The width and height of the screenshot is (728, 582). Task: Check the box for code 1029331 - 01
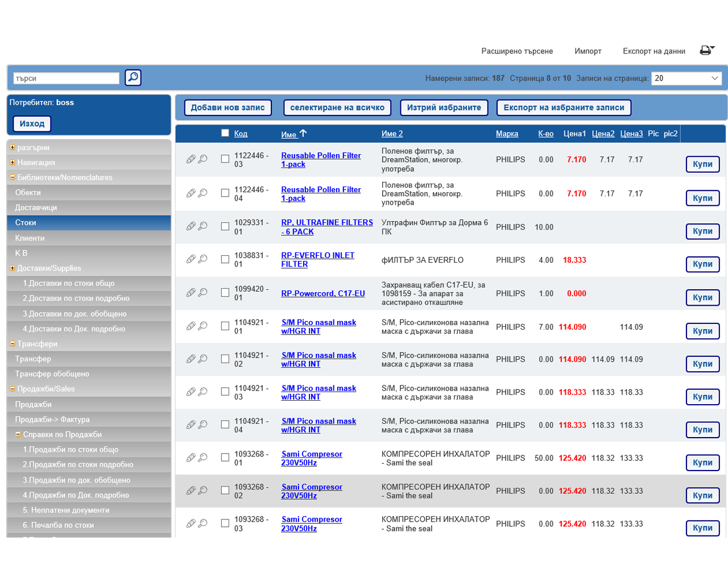225,227
